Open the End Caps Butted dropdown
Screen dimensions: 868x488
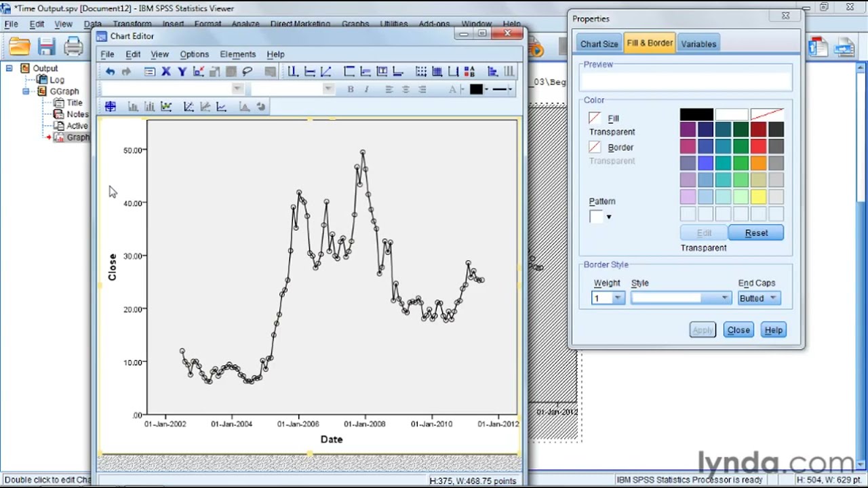(773, 298)
